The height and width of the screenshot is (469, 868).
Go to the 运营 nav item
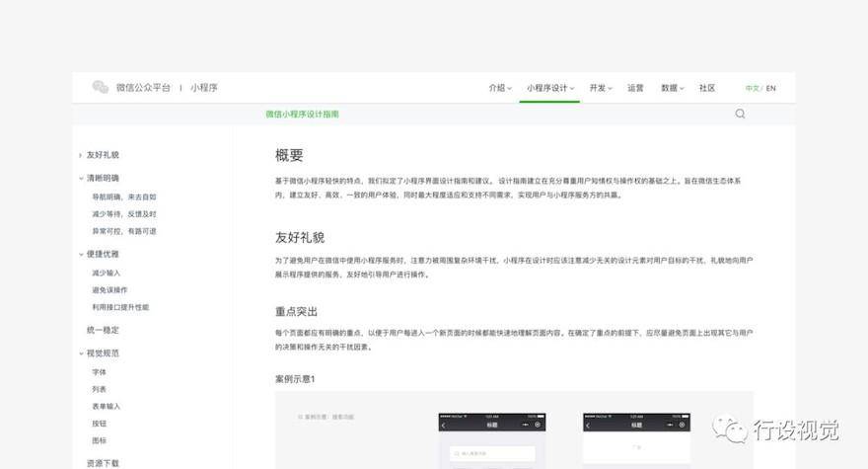point(635,88)
